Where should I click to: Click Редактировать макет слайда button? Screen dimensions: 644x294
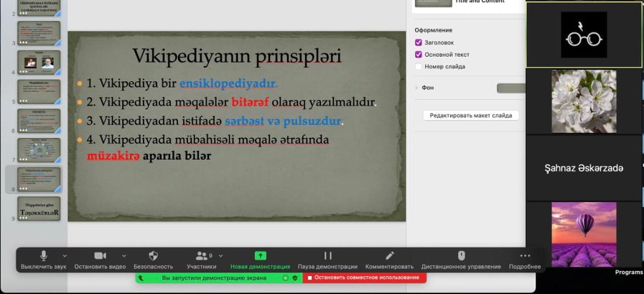click(x=471, y=116)
